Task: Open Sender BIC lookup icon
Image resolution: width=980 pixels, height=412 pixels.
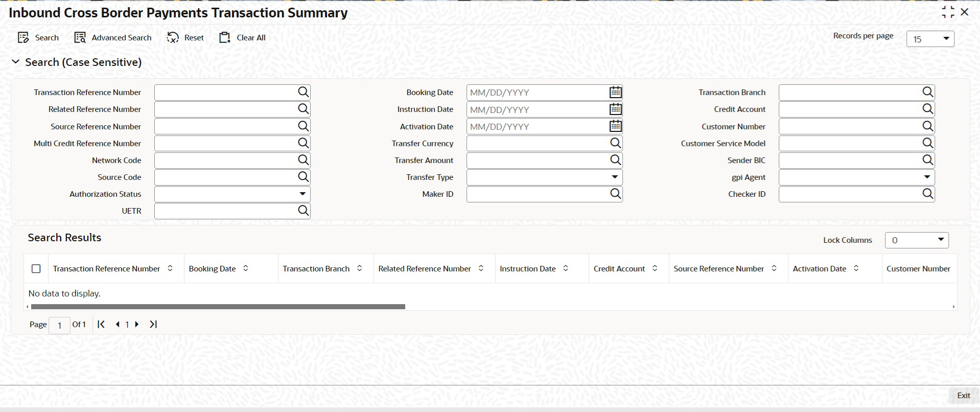Action: (x=927, y=159)
